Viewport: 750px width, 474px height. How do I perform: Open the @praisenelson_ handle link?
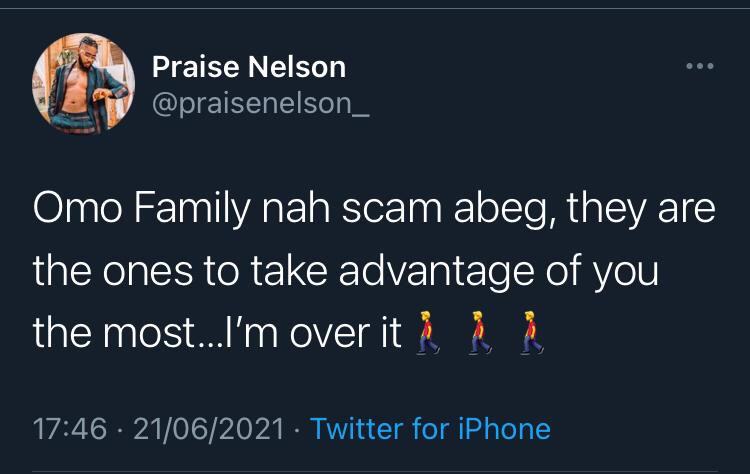pyautogui.click(x=260, y=104)
